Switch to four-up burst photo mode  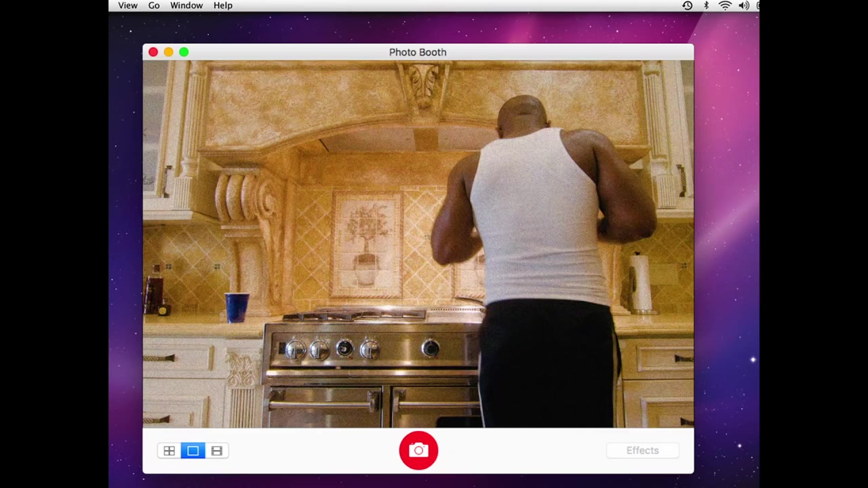click(170, 451)
